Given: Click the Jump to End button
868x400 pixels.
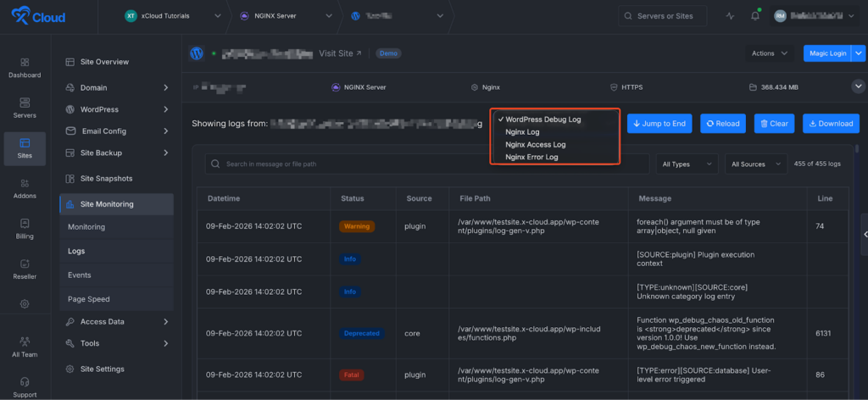Looking at the screenshot, I should pos(659,124).
